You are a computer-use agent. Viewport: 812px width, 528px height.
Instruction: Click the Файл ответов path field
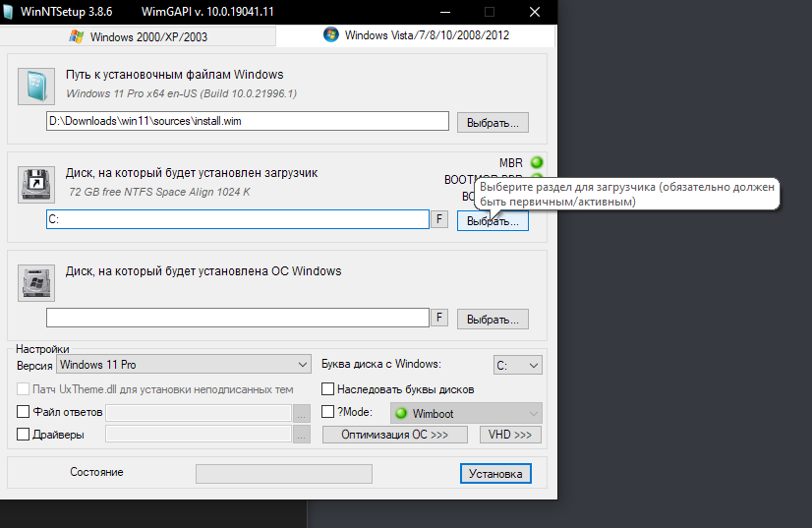pos(199,413)
